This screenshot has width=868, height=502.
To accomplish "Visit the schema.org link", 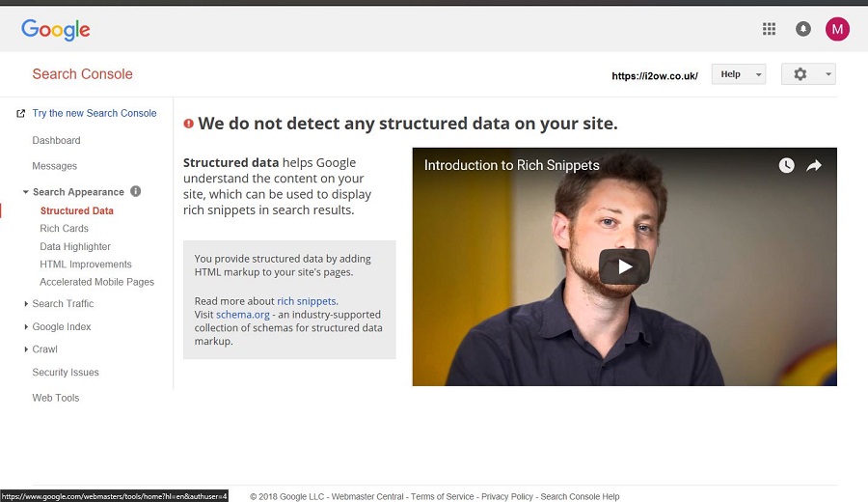I will click(242, 314).
